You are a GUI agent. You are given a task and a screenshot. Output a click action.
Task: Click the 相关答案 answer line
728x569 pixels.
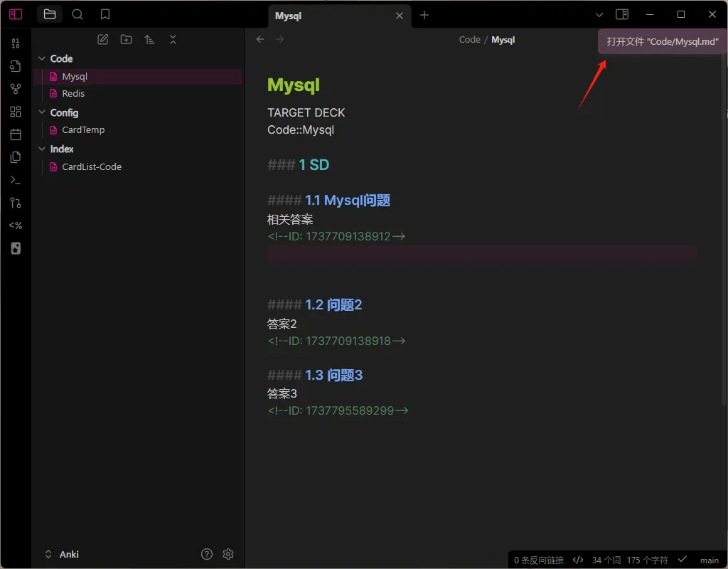(290, 219)
